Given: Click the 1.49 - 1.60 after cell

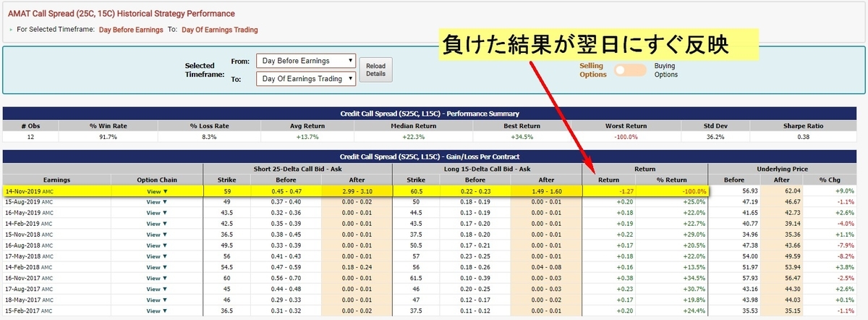Looking at the screenshot, I should point(547,191).
